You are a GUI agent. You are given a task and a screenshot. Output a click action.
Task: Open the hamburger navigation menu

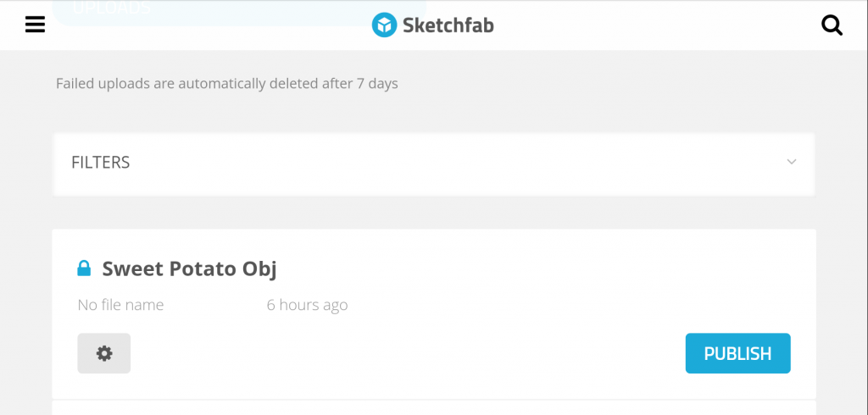(x=35, y=25)
